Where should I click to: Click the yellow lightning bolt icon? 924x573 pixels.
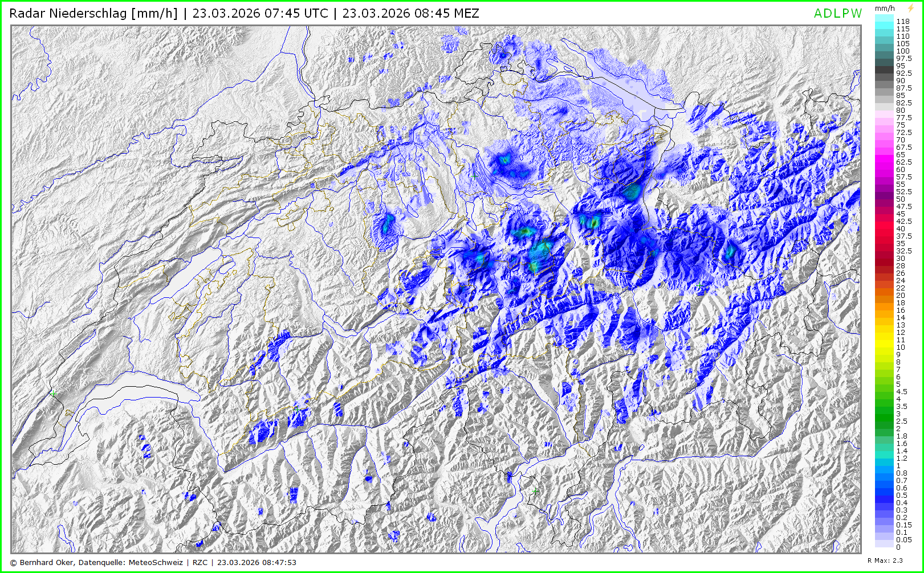[x=910, y=8]
